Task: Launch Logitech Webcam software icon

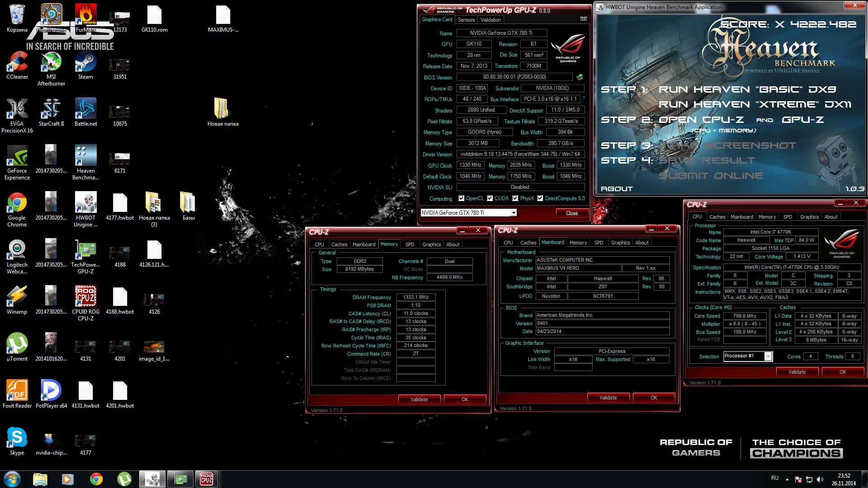Action: click(17, 257)
